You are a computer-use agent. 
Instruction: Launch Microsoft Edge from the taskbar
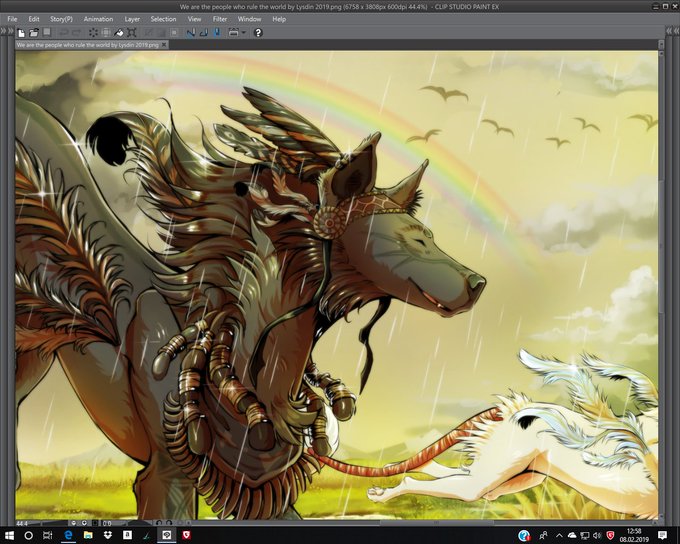coord(68,536)
